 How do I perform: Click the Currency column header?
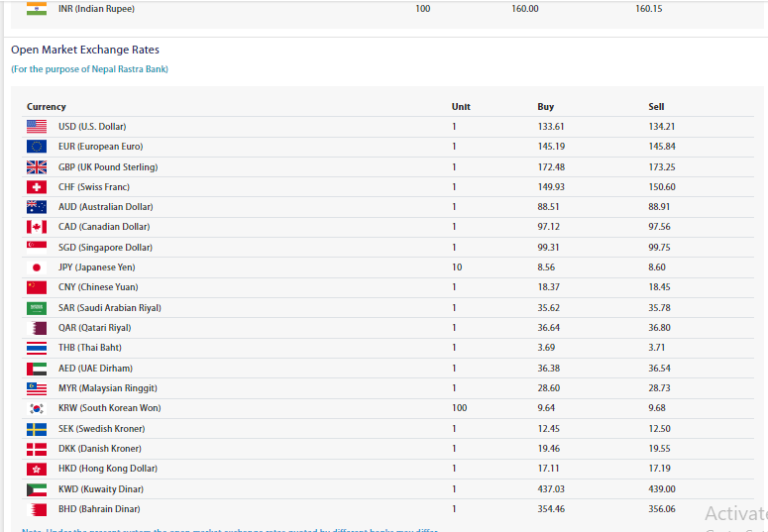[x=47, y=107]
